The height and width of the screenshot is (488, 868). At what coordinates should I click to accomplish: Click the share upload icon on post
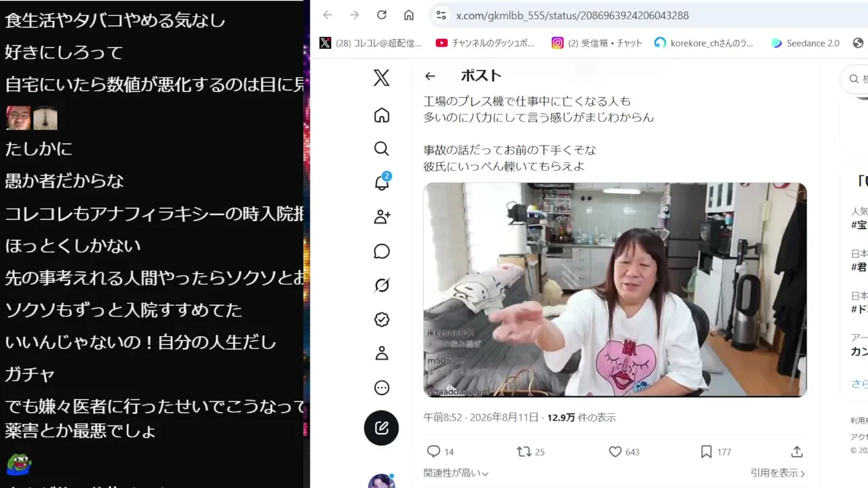[x=797, y=451]
